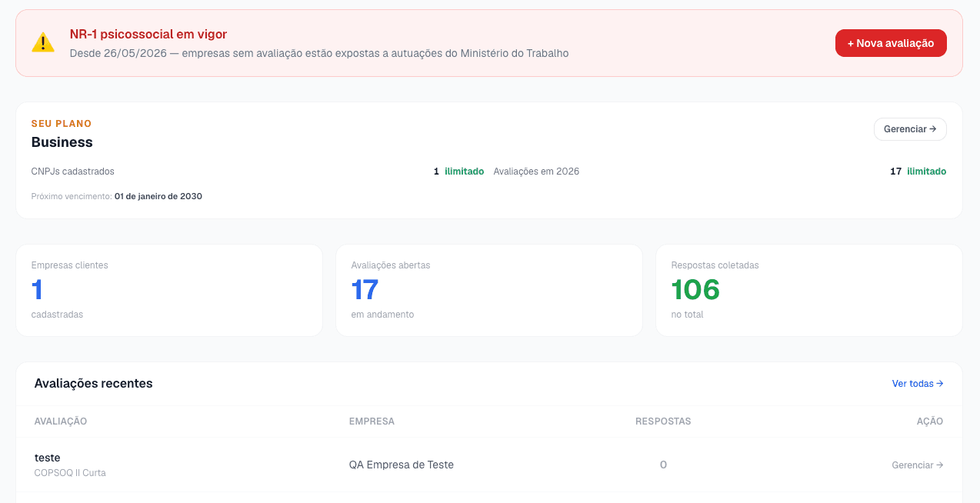The width and height of the screenshot is (980, 503).
Task: Click the 'EMPRESA' column header
Action: [x=372, y=421]
